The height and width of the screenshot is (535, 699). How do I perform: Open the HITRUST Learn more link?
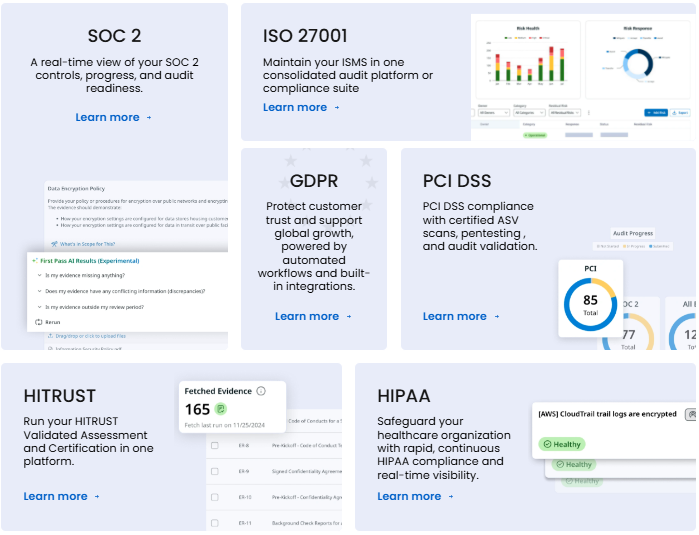[62, 496]
